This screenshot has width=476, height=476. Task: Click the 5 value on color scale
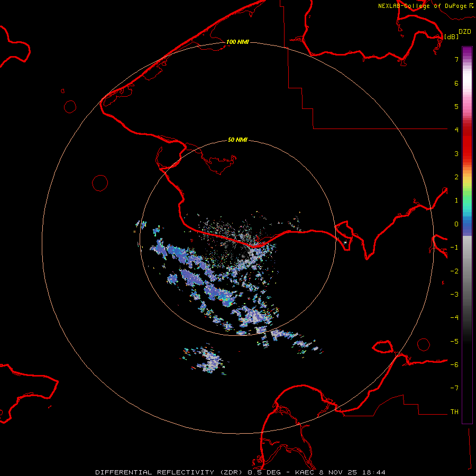[x=456, y=106]
